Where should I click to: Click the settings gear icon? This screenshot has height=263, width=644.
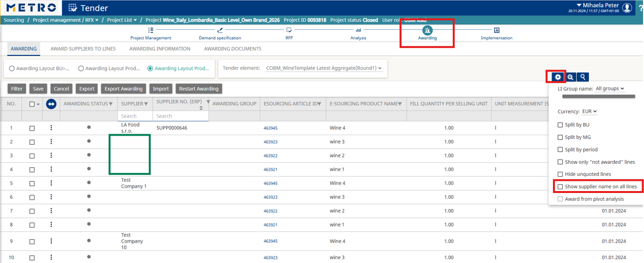pos(558,77)
